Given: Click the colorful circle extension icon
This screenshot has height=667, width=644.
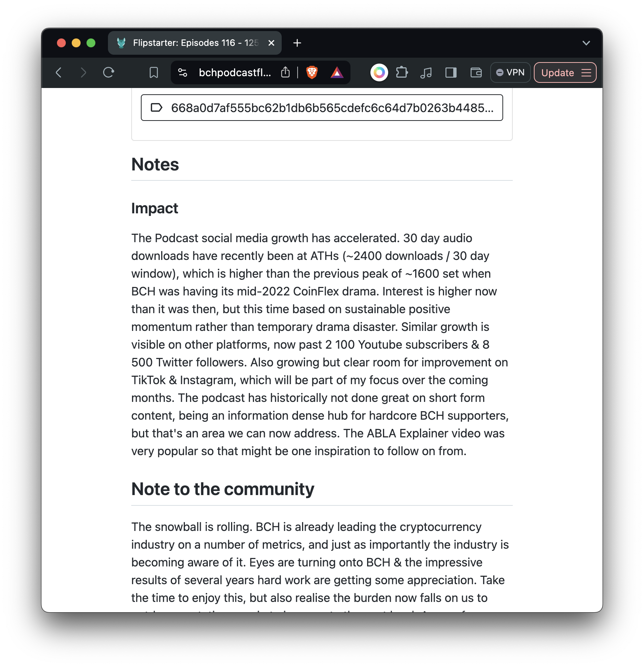Looking at the screenshot, I should [x=379, y=72].
